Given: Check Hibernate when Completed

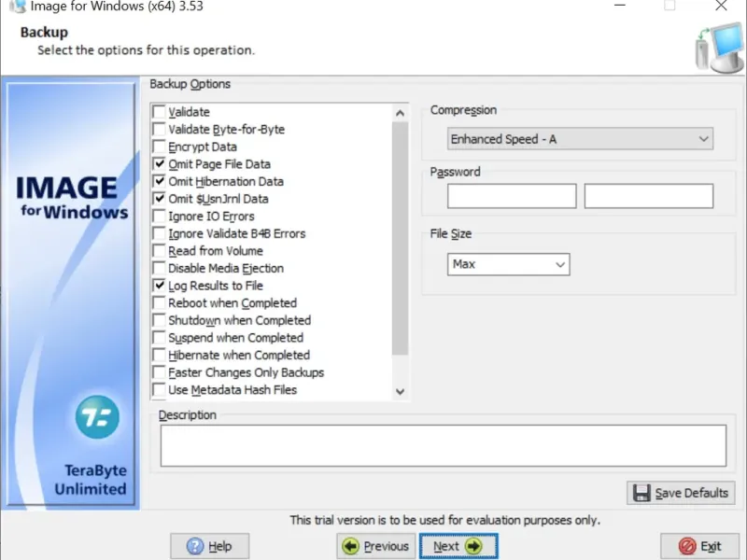Looking at the screenshot, I should pos(159,356).
